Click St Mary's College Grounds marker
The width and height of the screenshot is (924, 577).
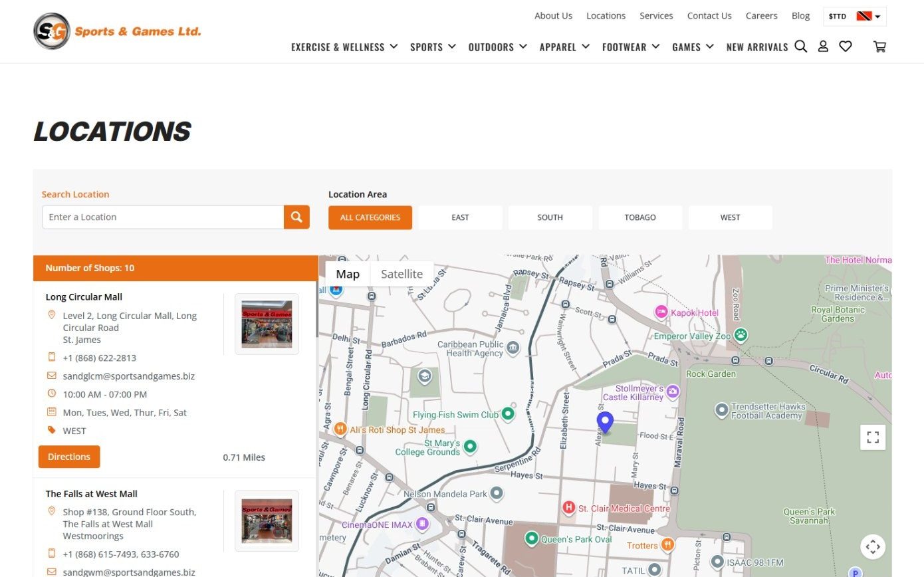470,447
